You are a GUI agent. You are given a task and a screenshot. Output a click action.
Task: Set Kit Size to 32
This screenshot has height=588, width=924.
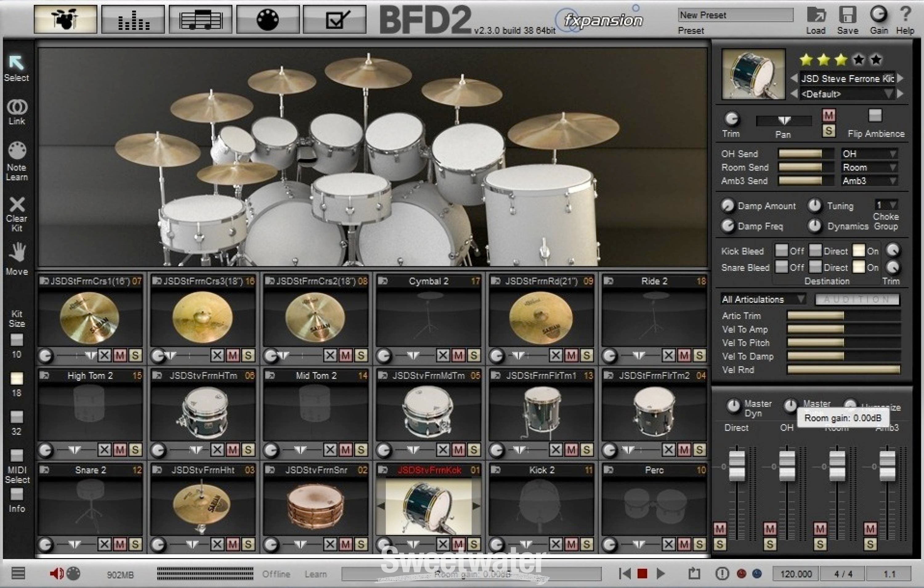(17, 417)
